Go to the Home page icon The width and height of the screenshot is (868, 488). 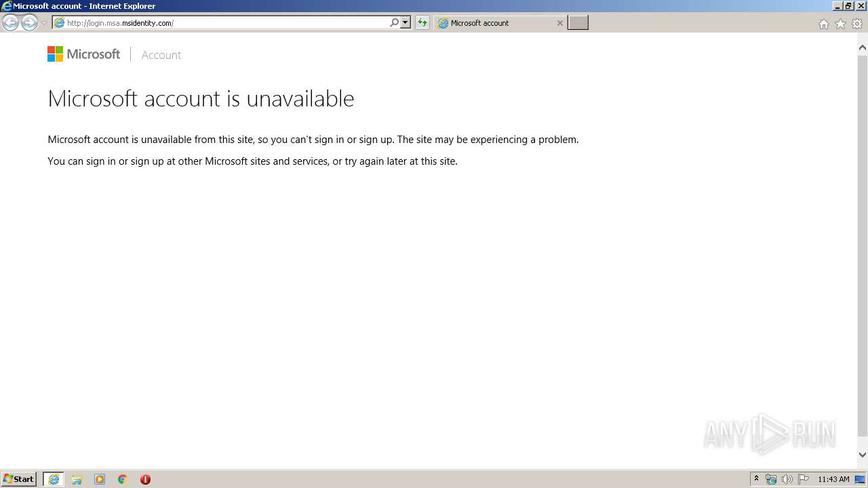[x=823, y=24]
